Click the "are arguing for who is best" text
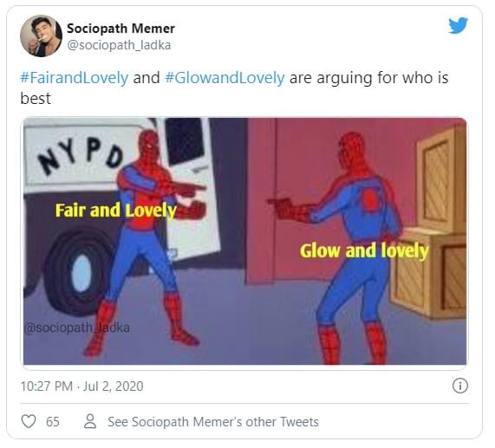Screen dimensions: 495x448 [234, 88]
